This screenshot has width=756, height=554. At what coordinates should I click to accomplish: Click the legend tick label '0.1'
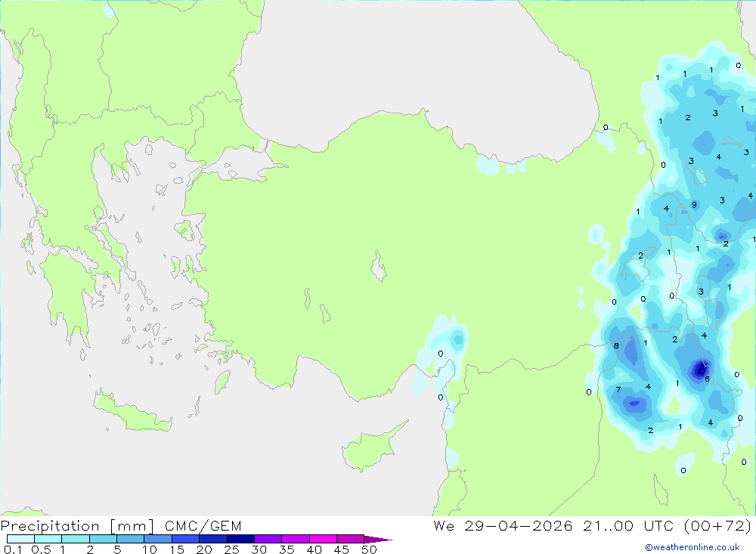tap(13, 549)
